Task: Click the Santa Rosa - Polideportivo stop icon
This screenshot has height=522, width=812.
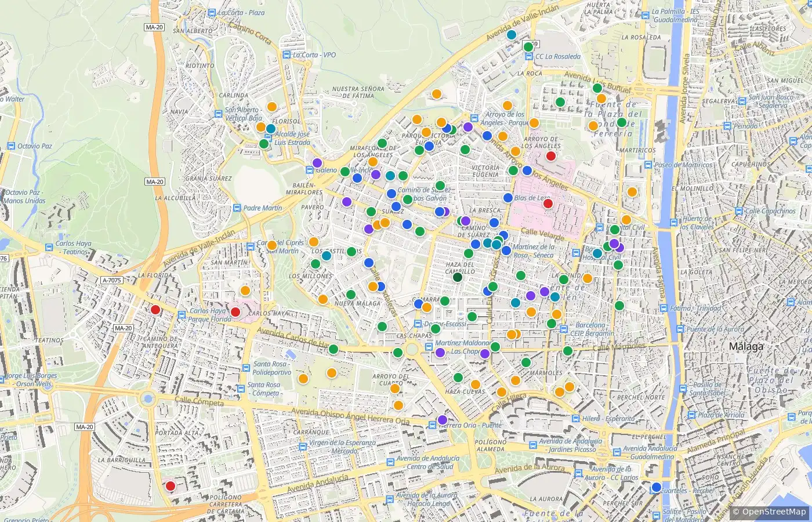Action: (x=246, y=368)
